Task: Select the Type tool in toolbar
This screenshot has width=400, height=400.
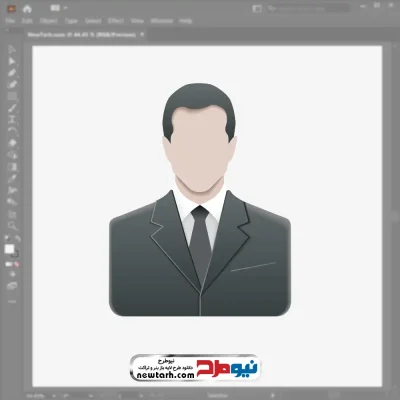Action: pyautogui.click(x=12, y=119)
